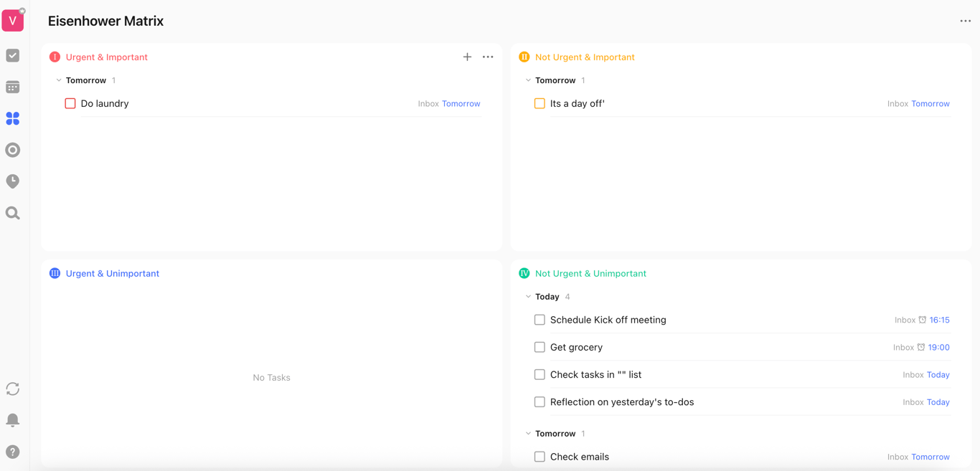Check off the Do laundry task
The image size is (980, 471).
70,103
